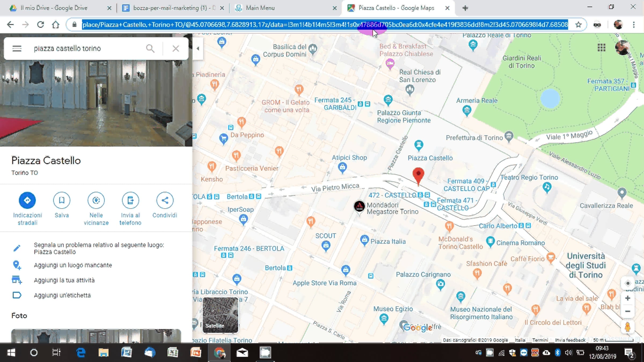The image size is (644, 362).
Task: Open Microsoft Edge from the taskbar
Action: tap(80, 352)
